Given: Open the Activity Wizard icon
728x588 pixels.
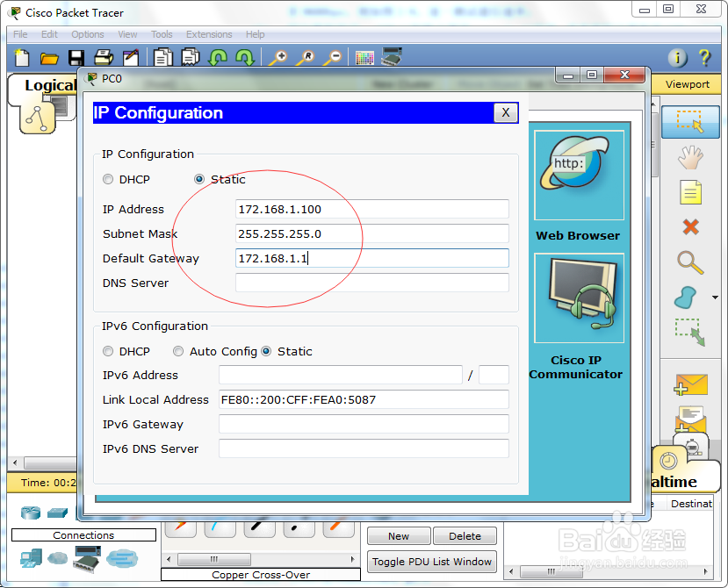Looking at the screenshot, I should [x=131, y=58].
